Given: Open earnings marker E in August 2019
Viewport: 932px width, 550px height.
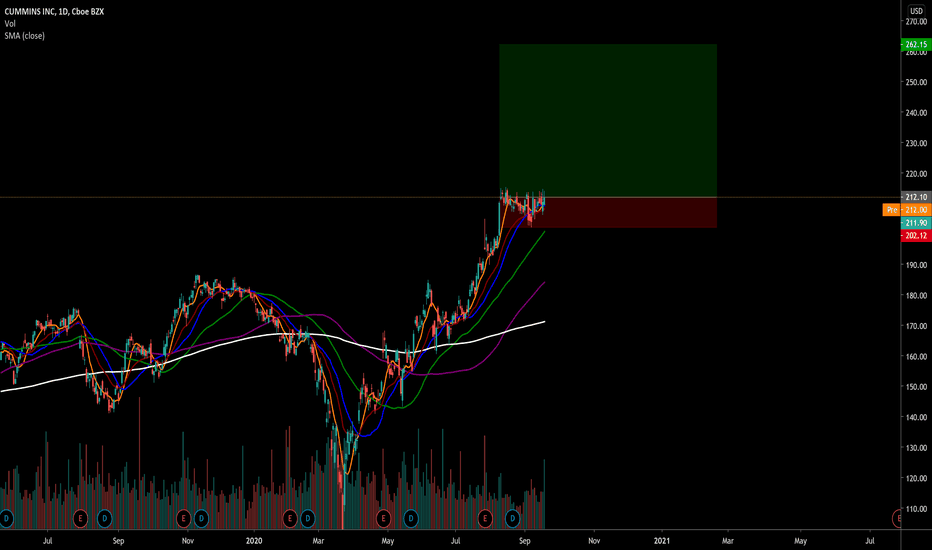Looking at the screenshot, I should point(80,518).
